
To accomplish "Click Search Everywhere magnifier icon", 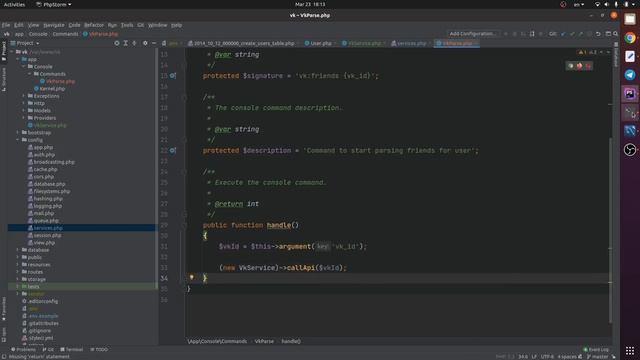I will pyautogui.click(x=616, y=34).
